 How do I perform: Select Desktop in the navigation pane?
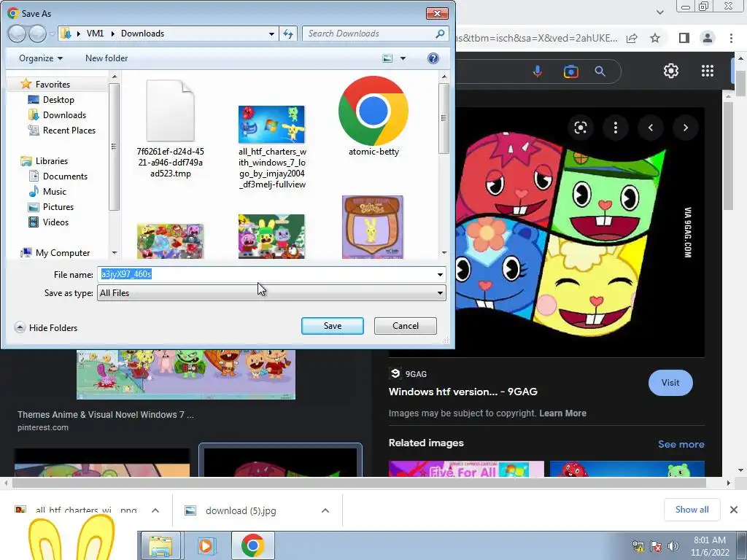point(58,99)
